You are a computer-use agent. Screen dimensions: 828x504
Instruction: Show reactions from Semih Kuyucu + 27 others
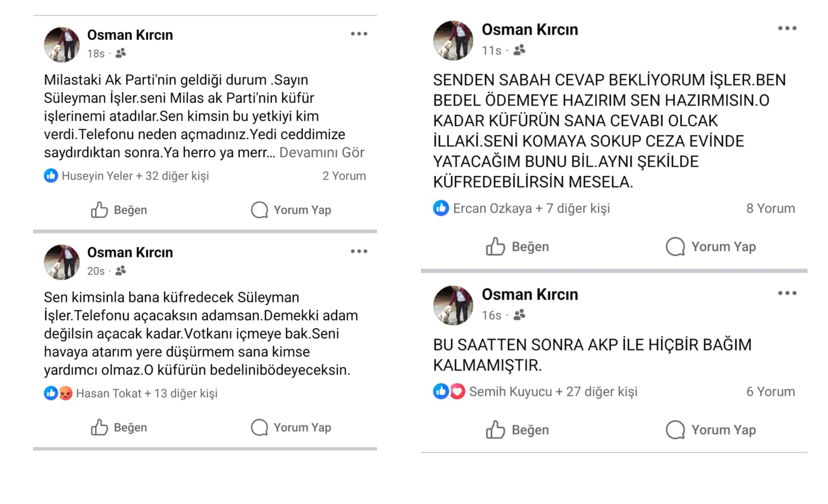pos(553,392)
